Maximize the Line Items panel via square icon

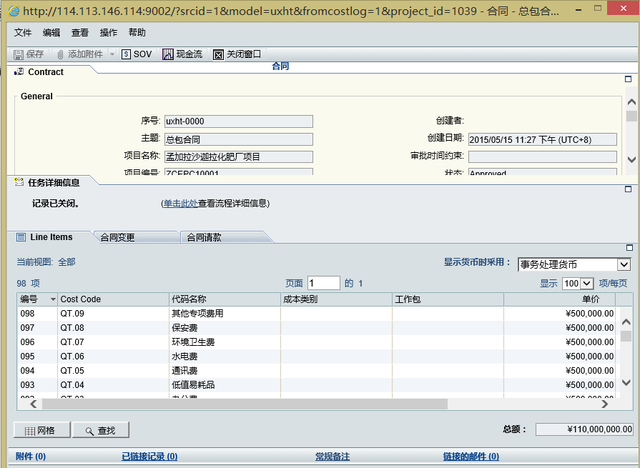pyautogui.click(x=629, y=248)
